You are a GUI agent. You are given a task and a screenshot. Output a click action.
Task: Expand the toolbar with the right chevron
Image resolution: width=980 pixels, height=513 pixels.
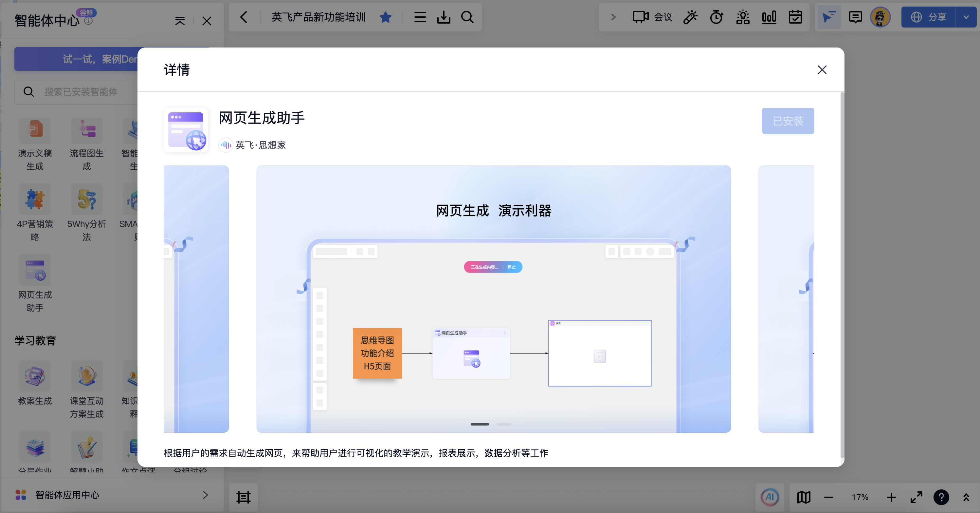613,17
